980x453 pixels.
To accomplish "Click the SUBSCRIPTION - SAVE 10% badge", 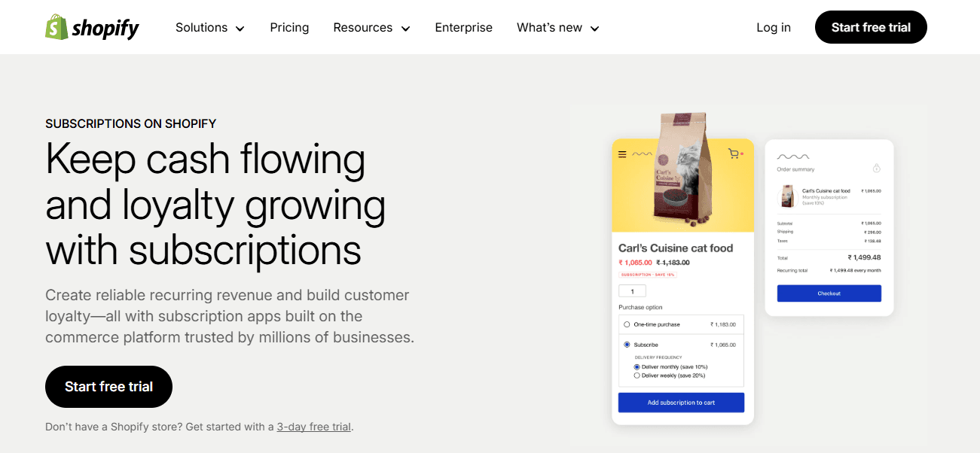I will tap(648, 275).
